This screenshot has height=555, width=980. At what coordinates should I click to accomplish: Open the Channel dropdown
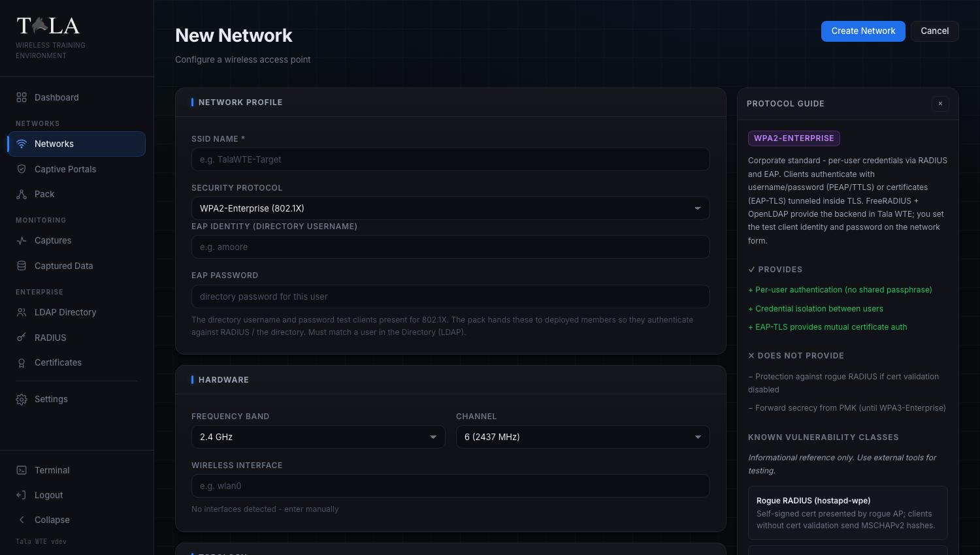583,437
